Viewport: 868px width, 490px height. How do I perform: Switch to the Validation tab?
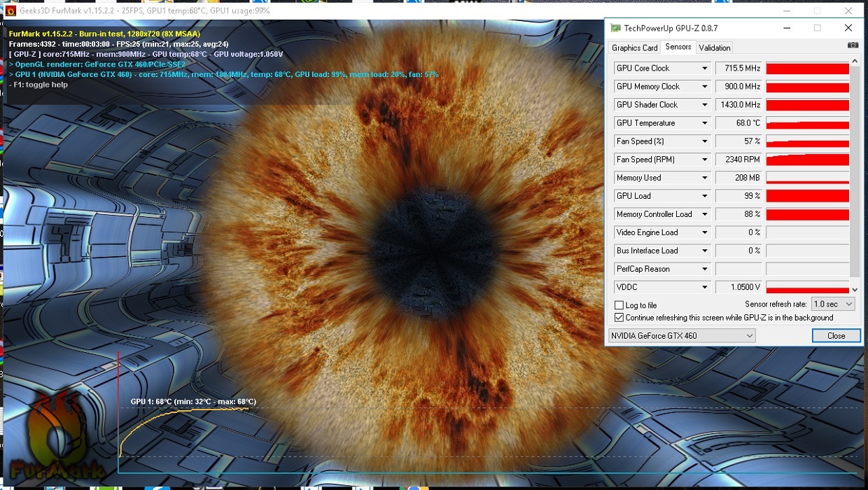(714, 47)
